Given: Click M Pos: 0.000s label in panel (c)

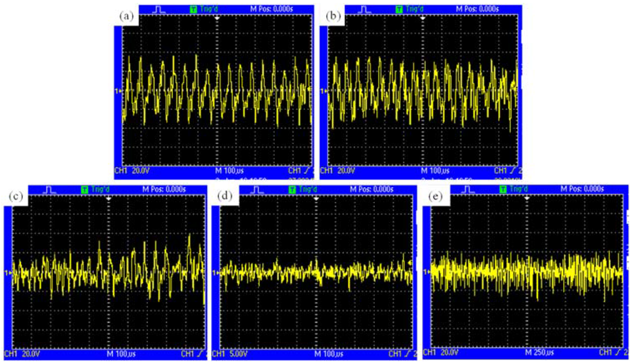Looking at the screenshot, I should point(164,189).
